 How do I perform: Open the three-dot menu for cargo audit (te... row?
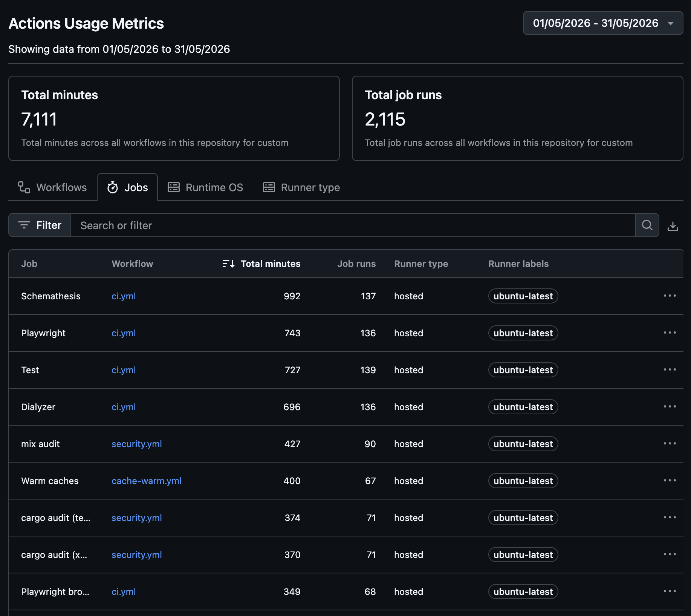click(x=670, y=517)
